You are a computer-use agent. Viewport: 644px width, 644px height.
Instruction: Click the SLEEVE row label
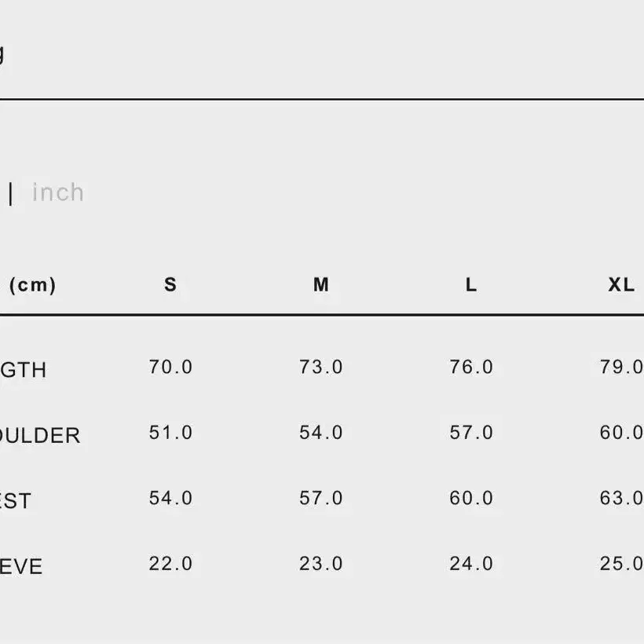[x=21, y=567]
